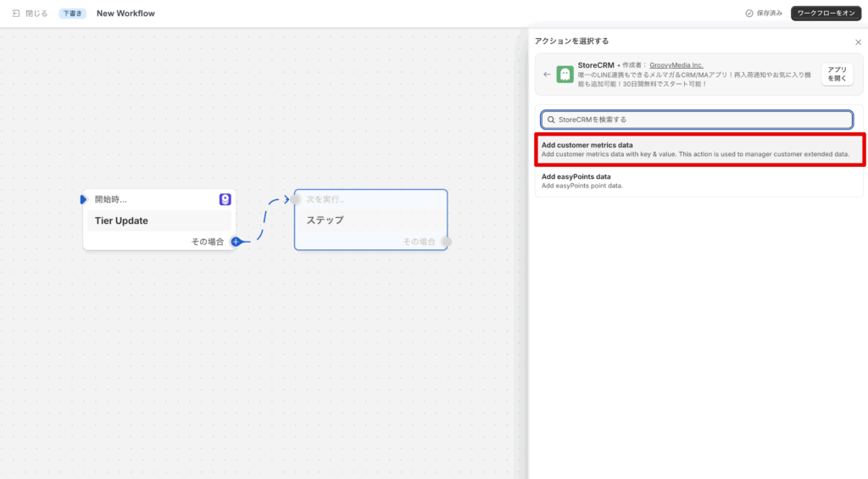Click the green StoreCRM ghost app icon
Screen dimensions: 868x479
[x=565, y=75]
